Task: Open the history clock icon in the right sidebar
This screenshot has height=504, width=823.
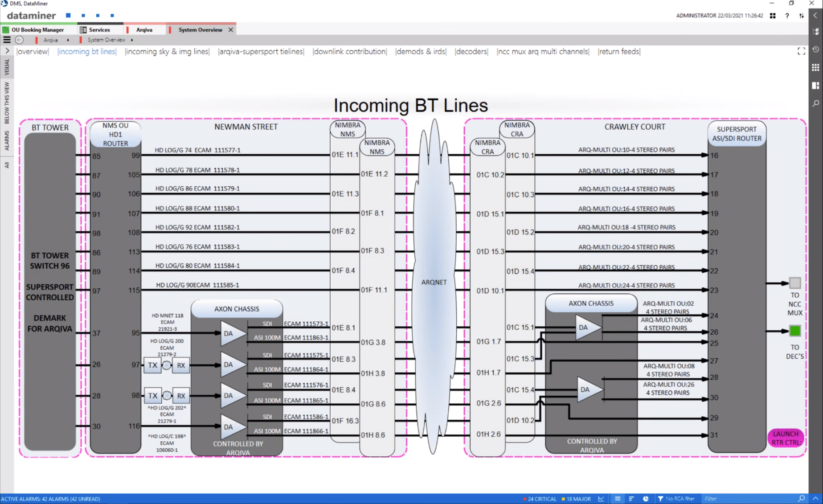Action: (x=815, y=49)
